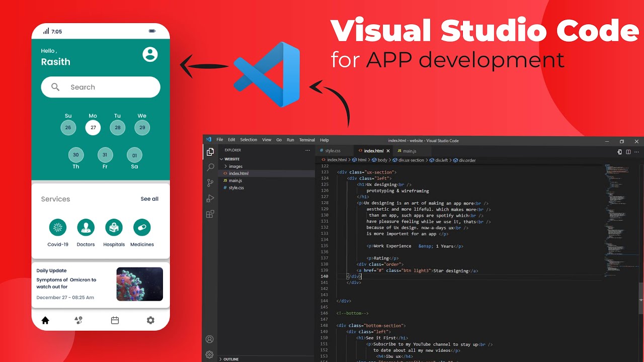
Task: Open the Search view in activity bar
Action: pos(210,167)
